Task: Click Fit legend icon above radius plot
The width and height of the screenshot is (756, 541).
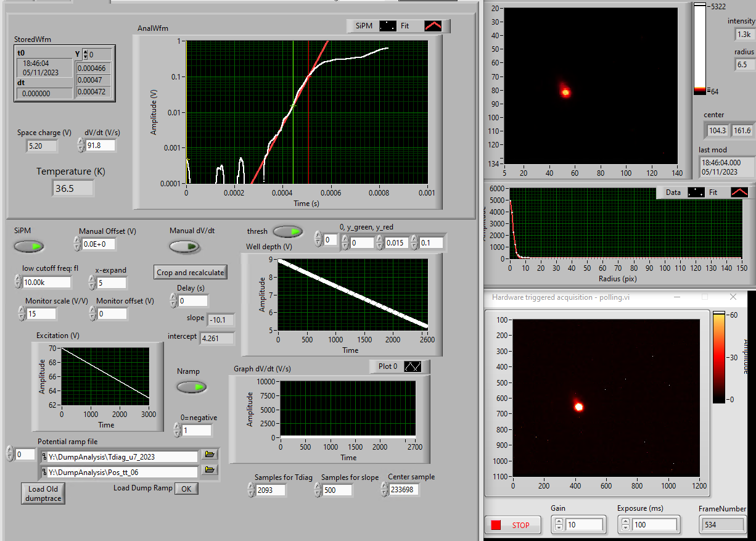Action: pyautogui.click(x=739, y=192)
